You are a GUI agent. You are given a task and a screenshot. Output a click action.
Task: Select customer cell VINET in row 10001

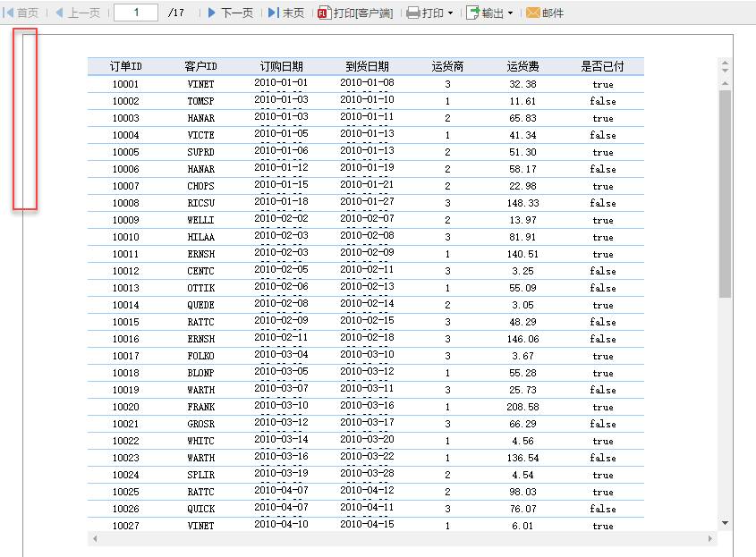pos(200,84)
